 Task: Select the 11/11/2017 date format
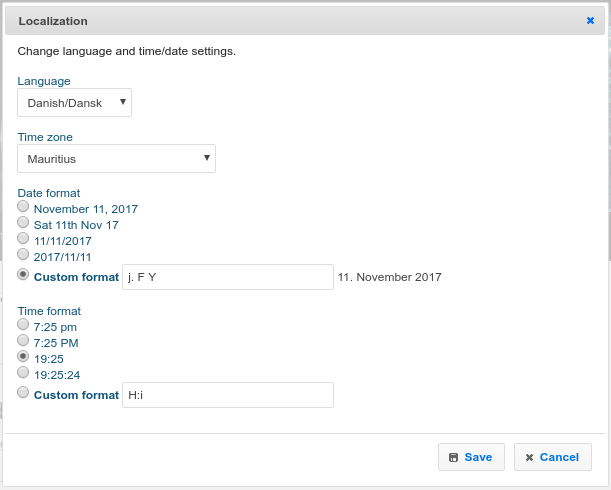23,238
